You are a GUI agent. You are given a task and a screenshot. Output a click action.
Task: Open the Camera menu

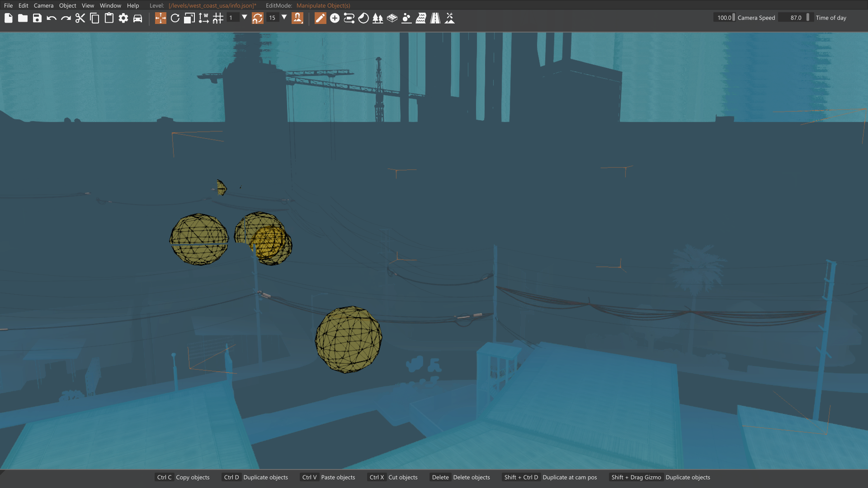pyautogui.click(x=43, y=5)
